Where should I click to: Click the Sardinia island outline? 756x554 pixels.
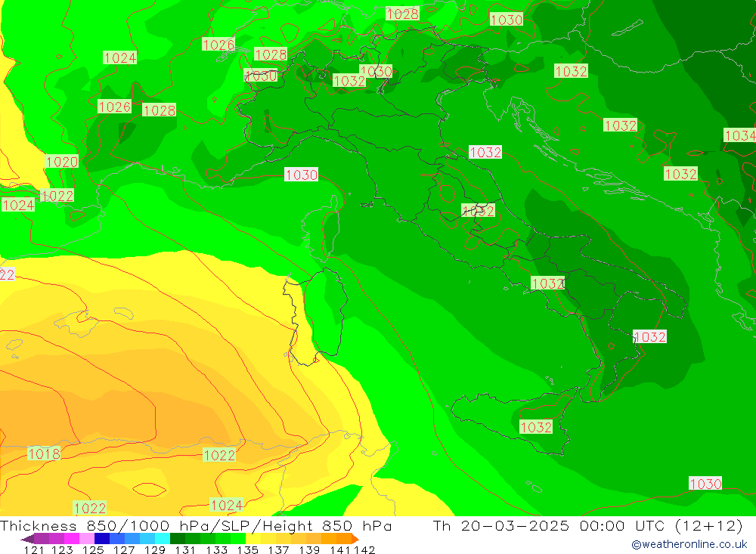click(x=314, y=316)
